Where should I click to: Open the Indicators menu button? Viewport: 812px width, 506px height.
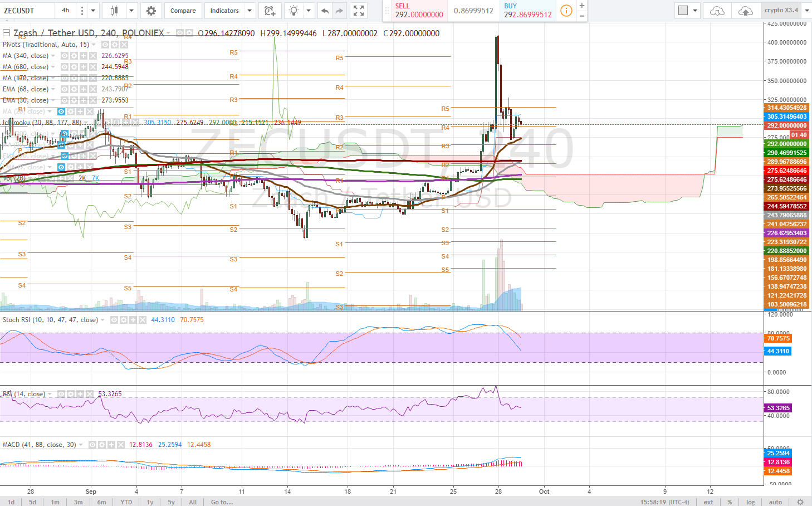224,11
